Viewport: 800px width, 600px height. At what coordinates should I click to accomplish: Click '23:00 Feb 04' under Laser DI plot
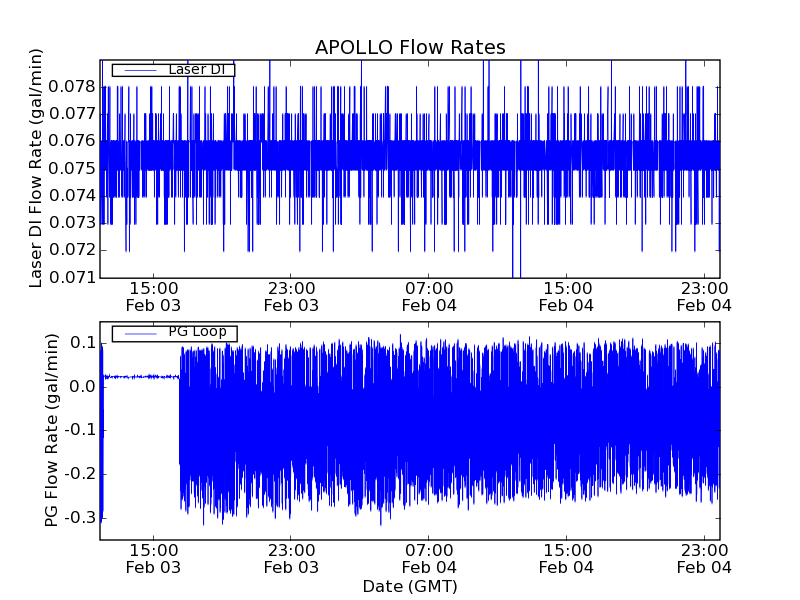click(704, 297)
